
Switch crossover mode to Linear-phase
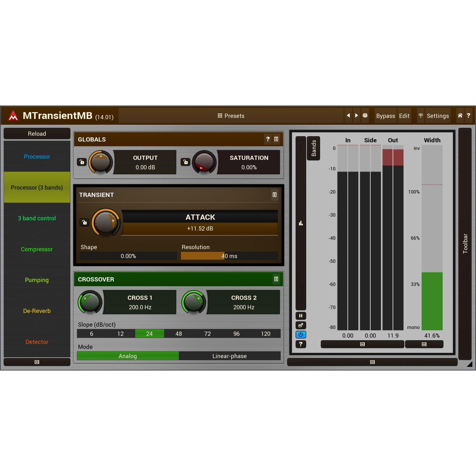click(230, 356)
